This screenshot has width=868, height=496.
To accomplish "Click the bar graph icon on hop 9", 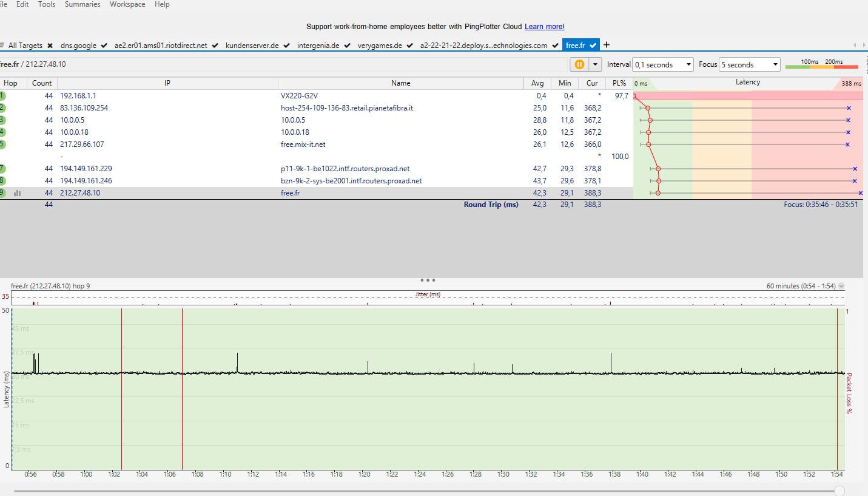I will coord(18,193).
